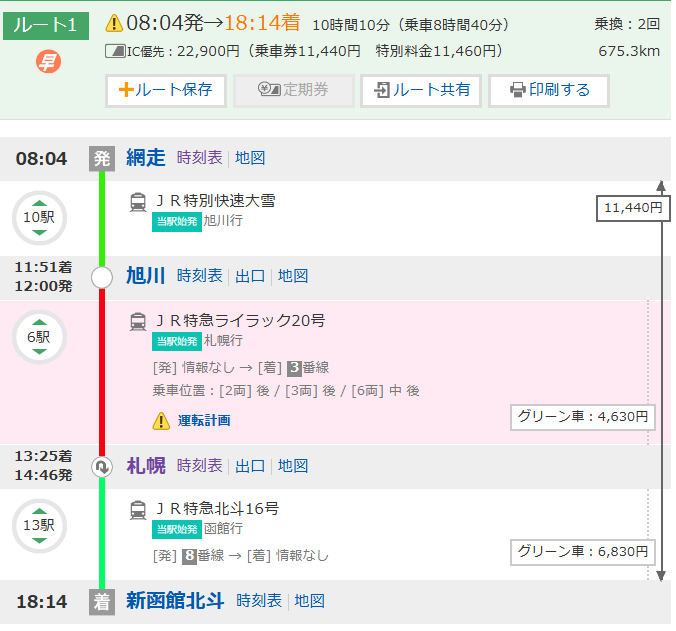Click グリーン車：4,630円 fare box
Screen dimensions: 676x631
click(x=582, y=417)
